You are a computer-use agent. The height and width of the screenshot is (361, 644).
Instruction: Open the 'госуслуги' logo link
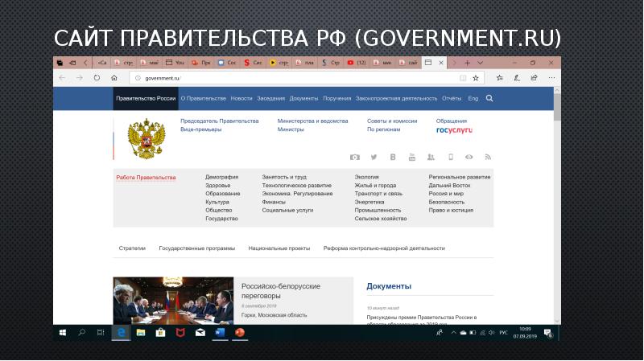[x=454, y=130]
